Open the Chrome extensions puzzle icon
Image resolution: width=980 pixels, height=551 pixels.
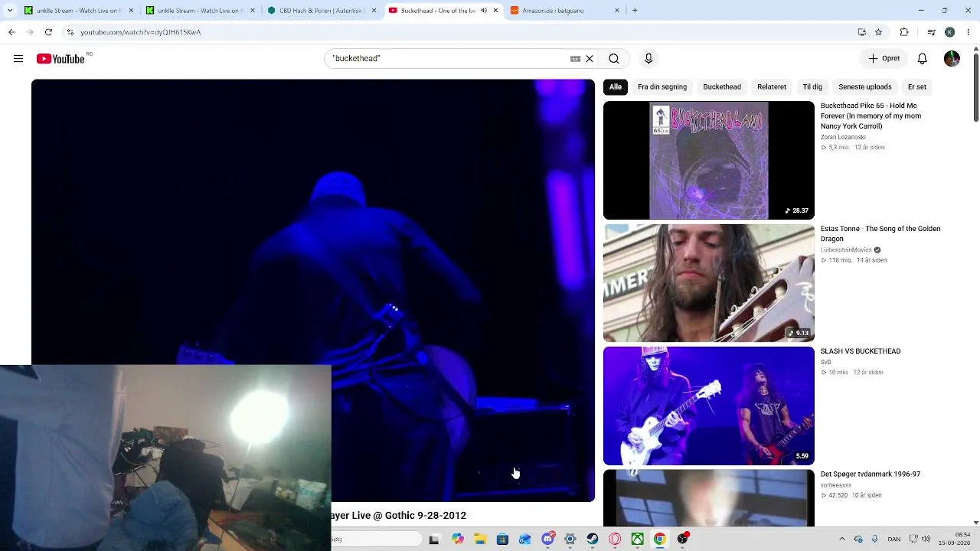904,32
